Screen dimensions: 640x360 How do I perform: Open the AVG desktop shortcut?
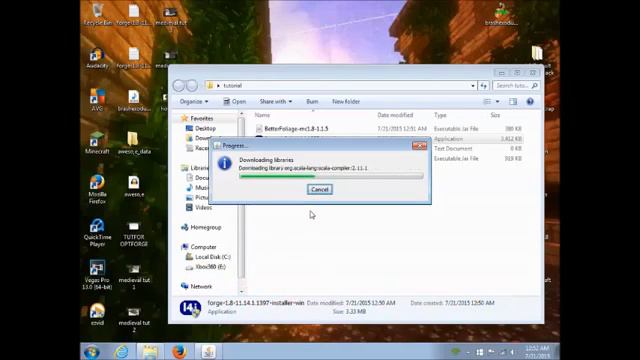pos(97,100)
